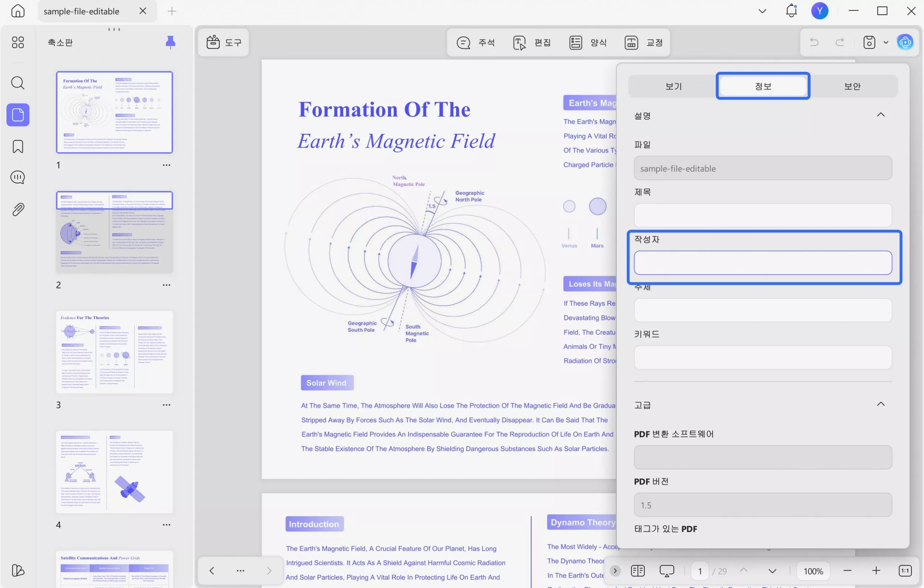Expand the save options dropdown arrow
The width and height of the screenshot is (924, 588).
pos(886,43)
